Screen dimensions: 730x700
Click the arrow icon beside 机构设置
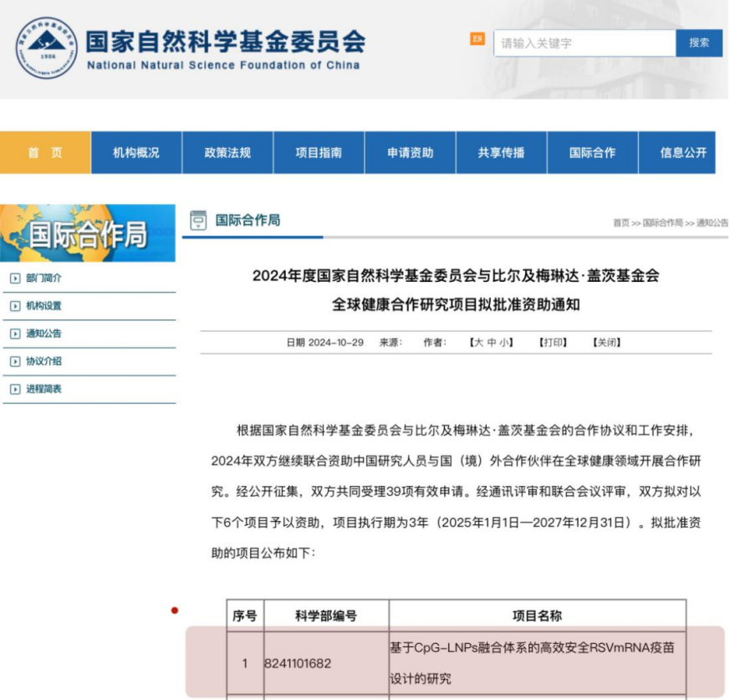point(15,306)
